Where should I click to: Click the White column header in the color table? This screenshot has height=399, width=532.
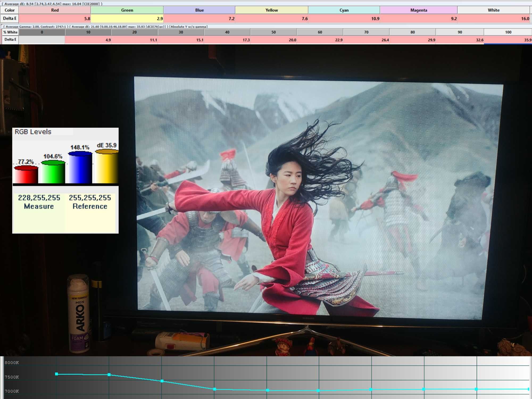(x=493, y=10)
